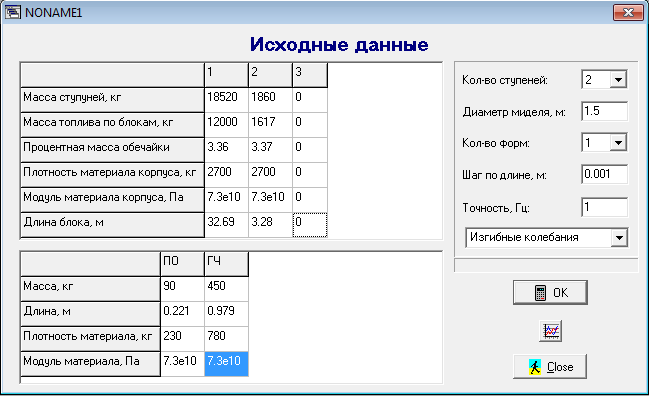The height and width of the screenshot is (396, 649).
Task: Close the NONAME1 window via X
Action: pos(628,12)
